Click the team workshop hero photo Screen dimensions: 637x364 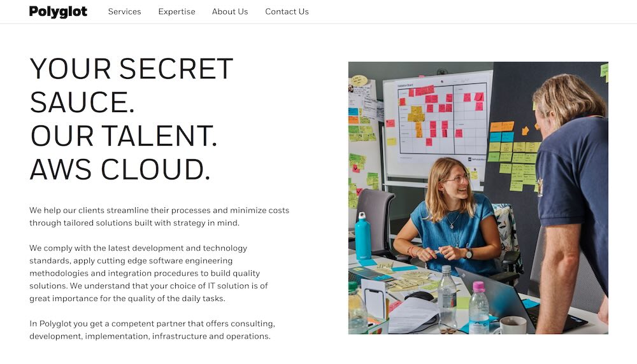coord(478,197)
